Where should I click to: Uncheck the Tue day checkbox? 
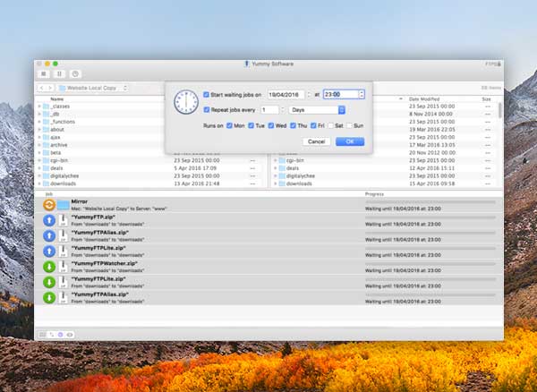tap(251, 125)
